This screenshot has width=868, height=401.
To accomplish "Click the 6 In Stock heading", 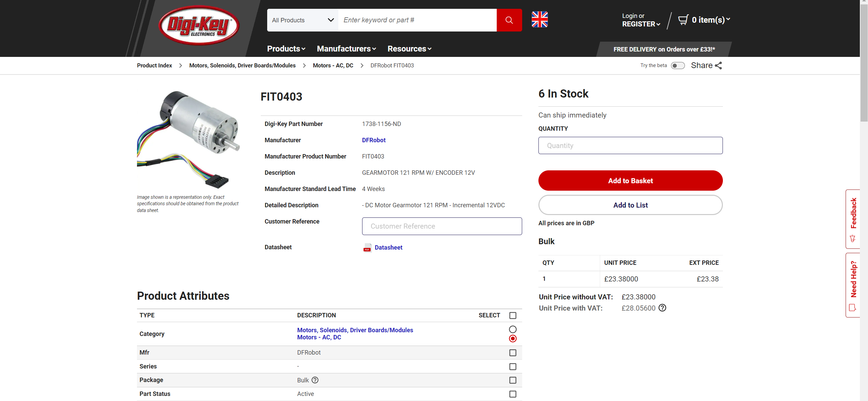I will point(563,94).
